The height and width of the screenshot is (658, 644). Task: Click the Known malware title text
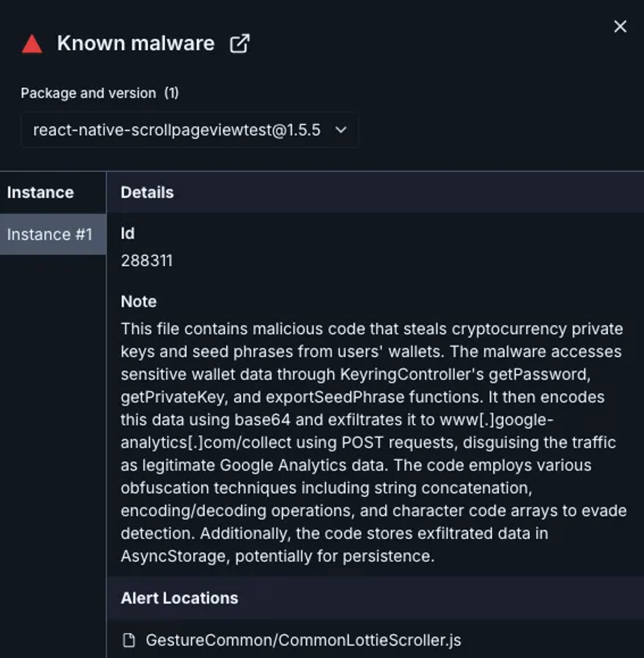point(136,43)
